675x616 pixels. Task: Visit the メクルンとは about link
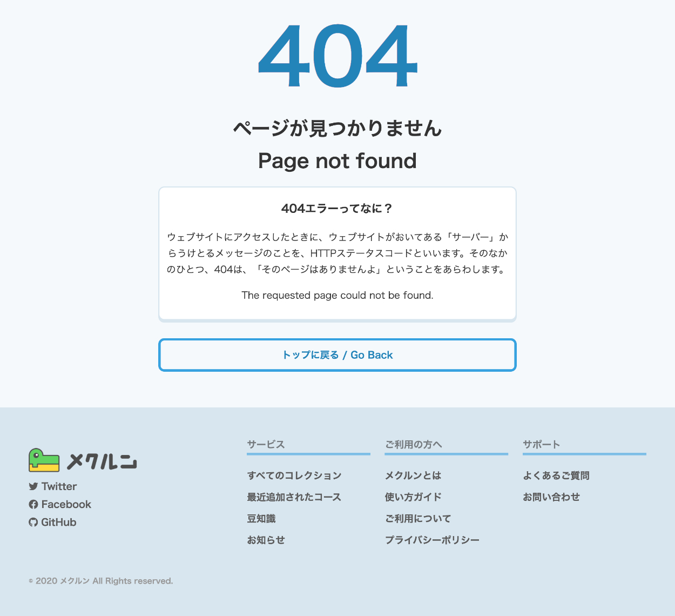[x=413, y=476]
